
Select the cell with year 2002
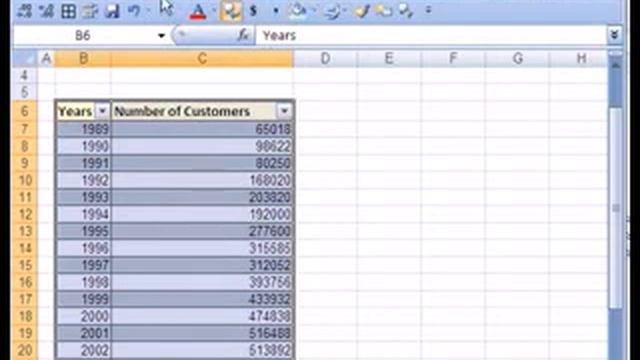(x=83, y=350)
